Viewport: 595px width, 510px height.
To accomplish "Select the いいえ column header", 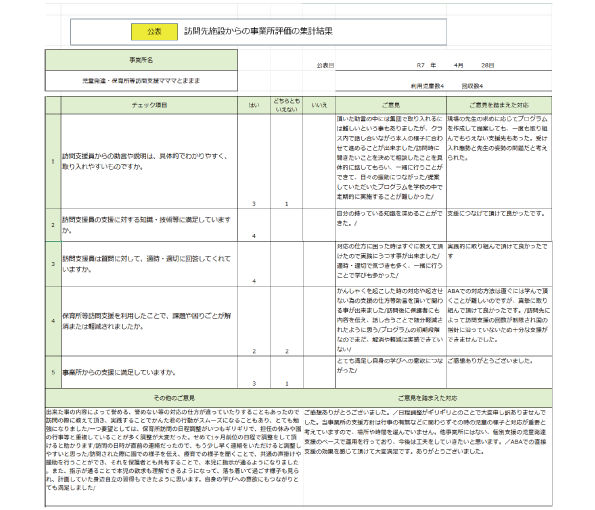I will [319, 105].
